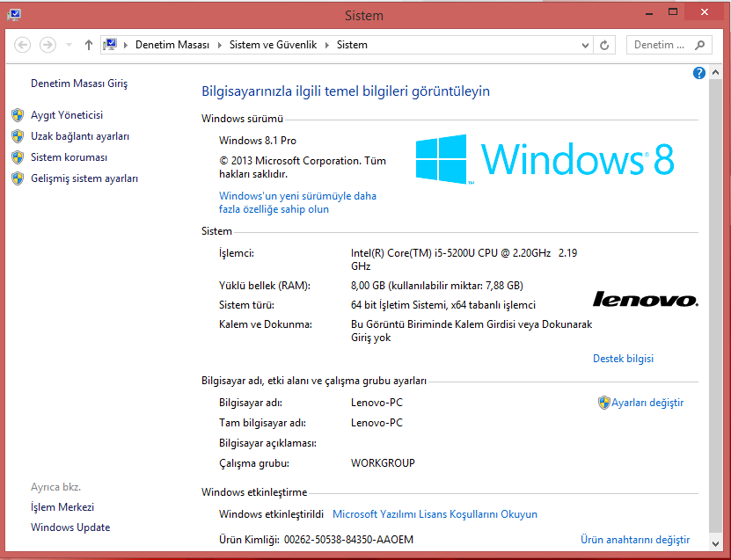731x560 pixels.
Task: Click the 64 bit İşletim Sistemi value
Action: click(x=442, y=305)
